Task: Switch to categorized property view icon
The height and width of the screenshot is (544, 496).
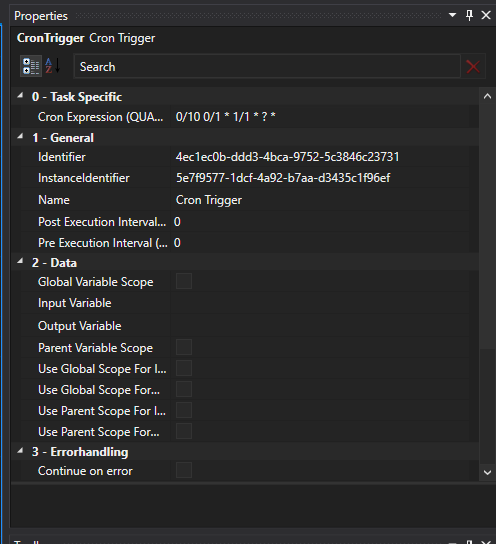Action: [31, 66]
